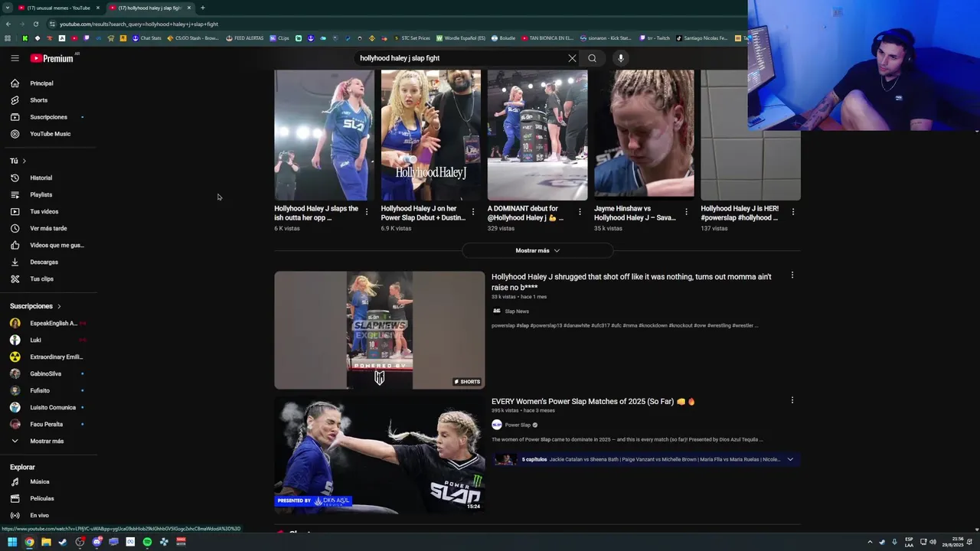Screen dimensions: 980x551
Task: Open menu for 'shrugged that shot off' video
Action: tap(792, 275)
